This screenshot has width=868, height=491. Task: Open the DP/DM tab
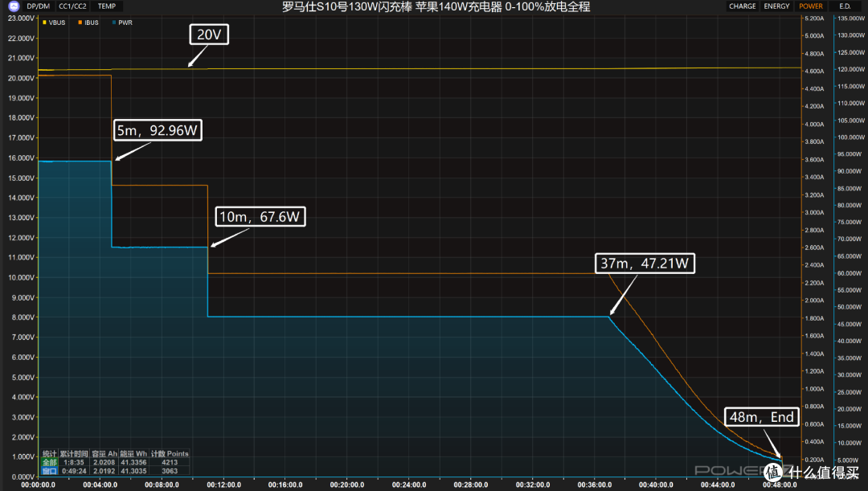point(39,6)
